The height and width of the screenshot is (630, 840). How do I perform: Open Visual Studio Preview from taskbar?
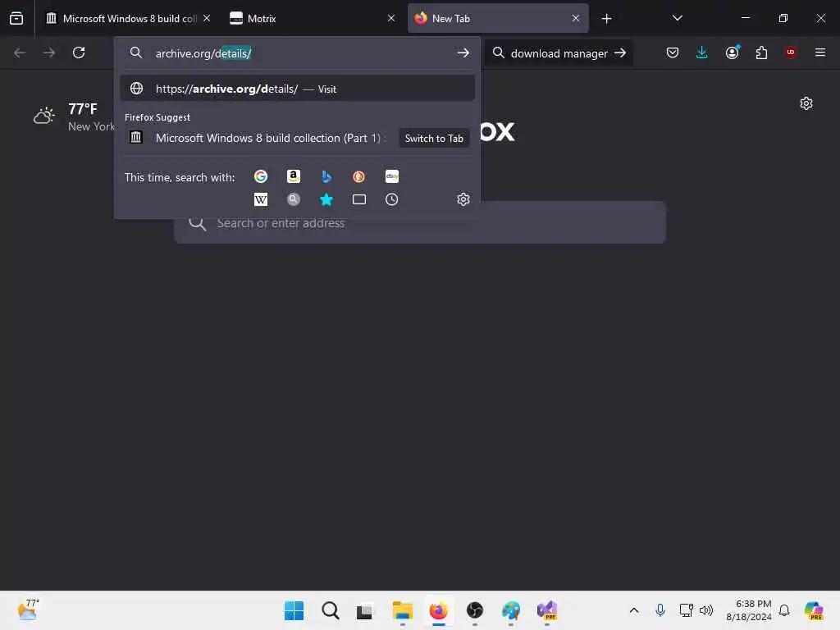(x=547, y=610)
